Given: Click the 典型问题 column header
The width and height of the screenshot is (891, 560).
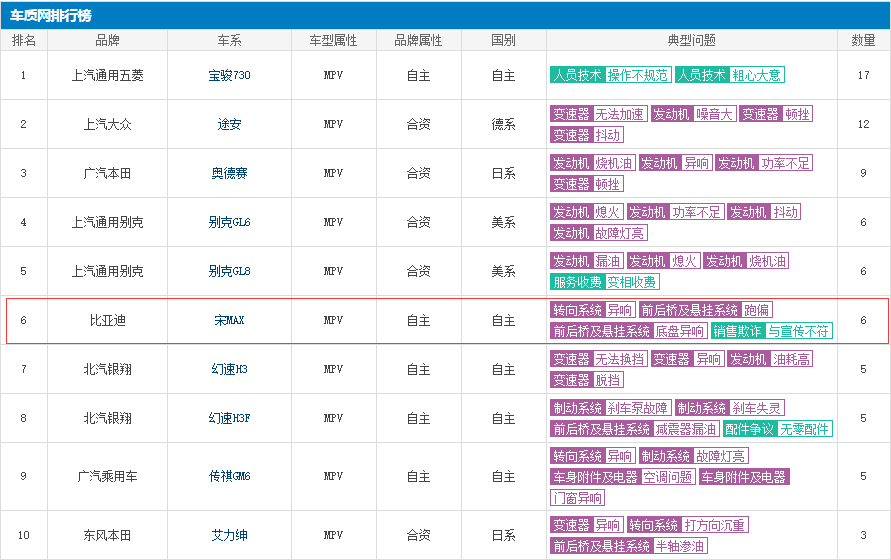Looking at the screenshot, I should pos(692,40).
